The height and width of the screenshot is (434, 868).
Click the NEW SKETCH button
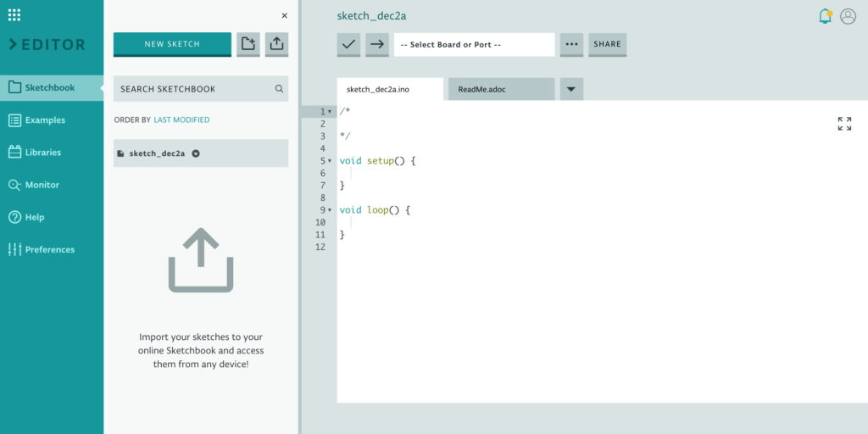tap(172, 44)
